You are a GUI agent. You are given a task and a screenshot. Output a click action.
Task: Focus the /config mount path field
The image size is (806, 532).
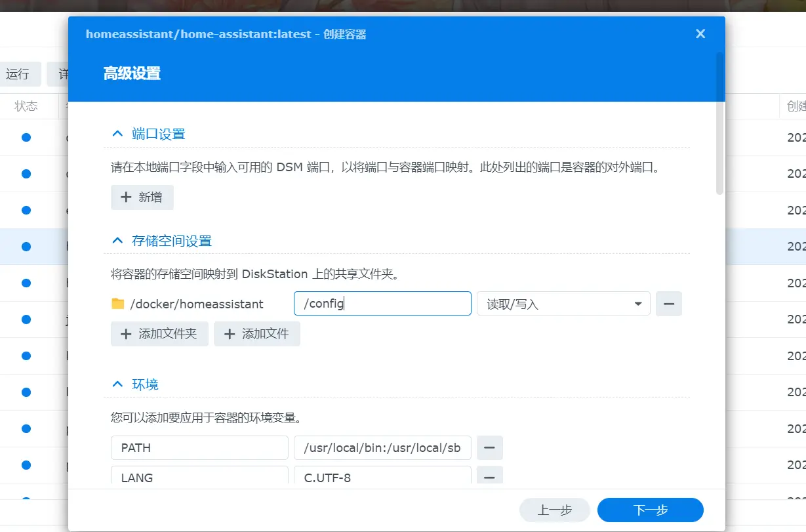tap(382, 304)
